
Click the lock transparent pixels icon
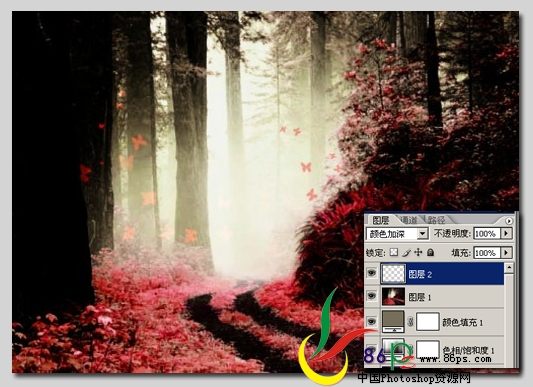[x=394, y=252]
